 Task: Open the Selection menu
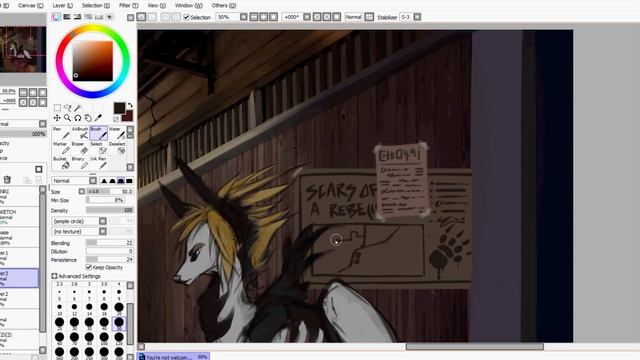coord(96,5)
